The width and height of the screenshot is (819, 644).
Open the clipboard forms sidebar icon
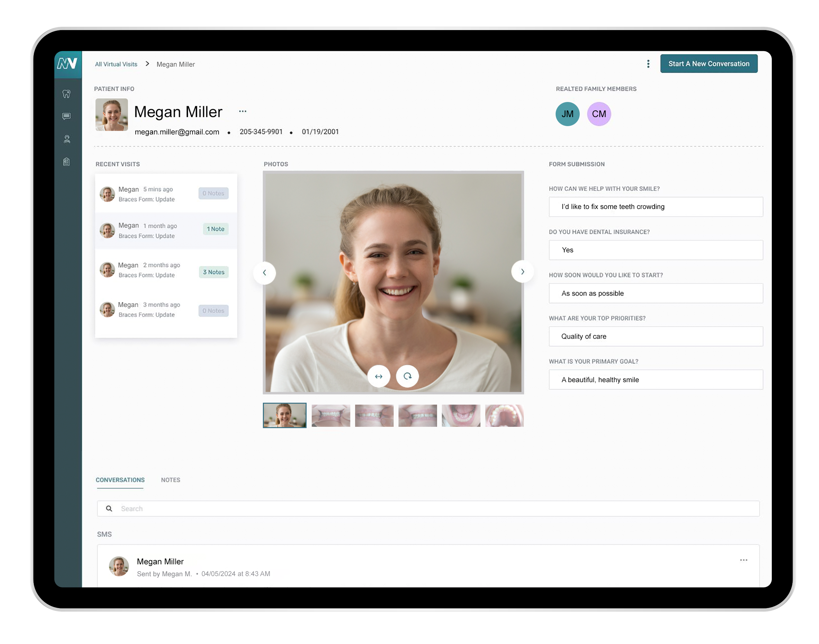[x=67, y=162]
